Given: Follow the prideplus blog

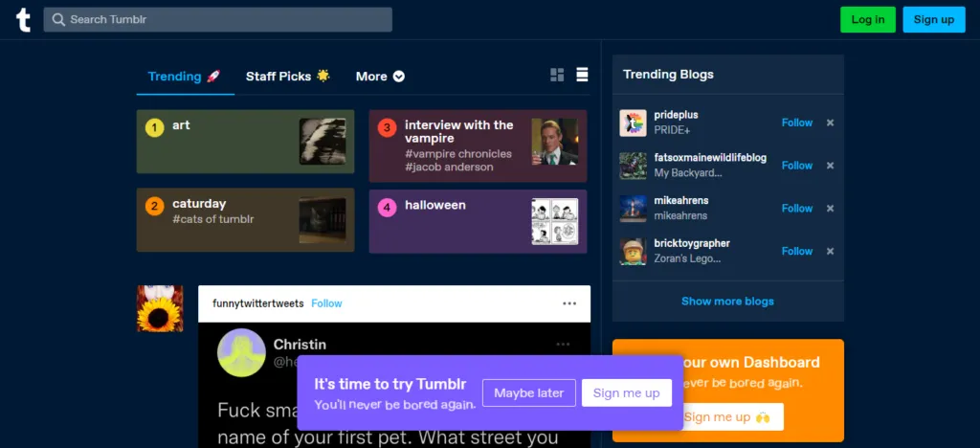Looking at the screenshot, I should pyautogui.click(x=796, y=123).
